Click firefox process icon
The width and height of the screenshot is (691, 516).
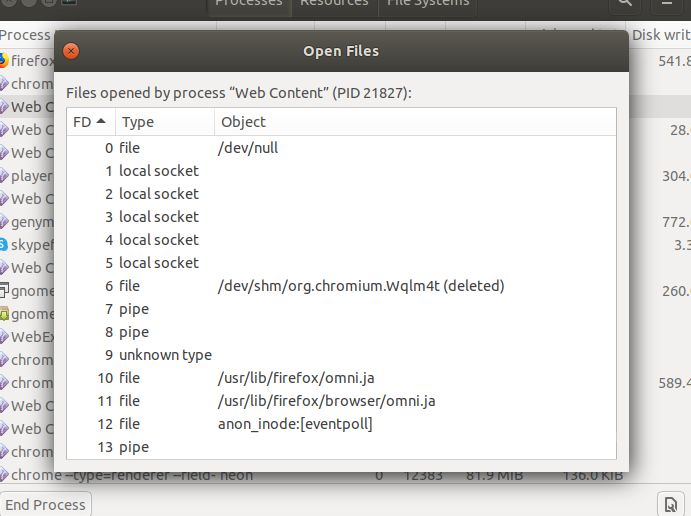tap(4, 60)
